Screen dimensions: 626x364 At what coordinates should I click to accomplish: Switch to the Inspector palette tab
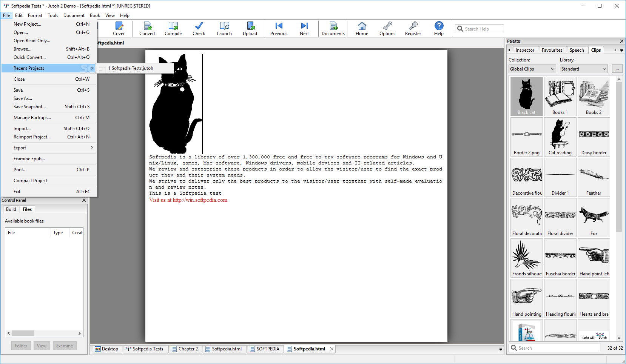[525, 50]
